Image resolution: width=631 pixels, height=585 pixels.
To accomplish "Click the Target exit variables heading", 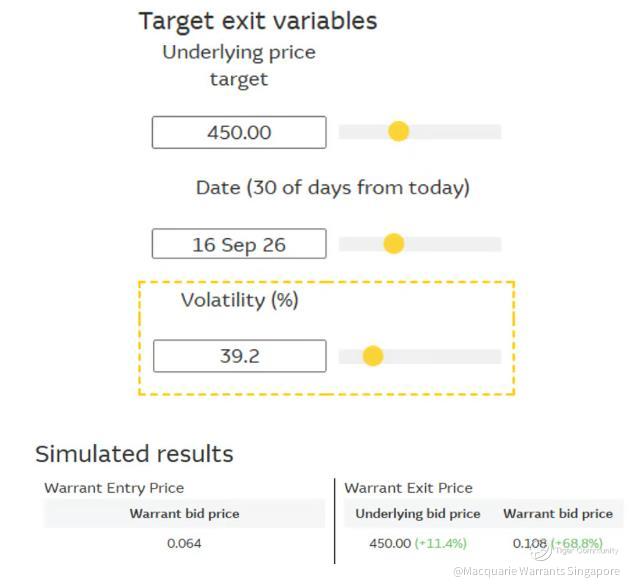I will 258,21.
